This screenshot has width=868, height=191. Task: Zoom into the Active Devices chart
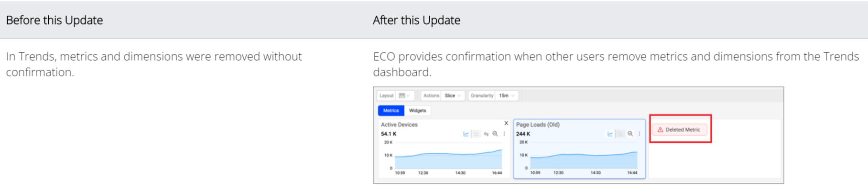click(x=495, y=134)
